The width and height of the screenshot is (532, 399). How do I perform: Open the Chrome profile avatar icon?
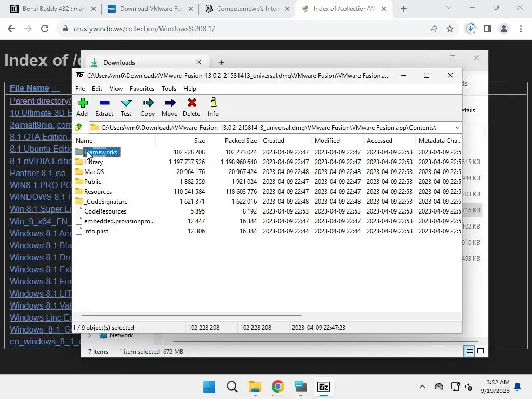tap(504, 29)
